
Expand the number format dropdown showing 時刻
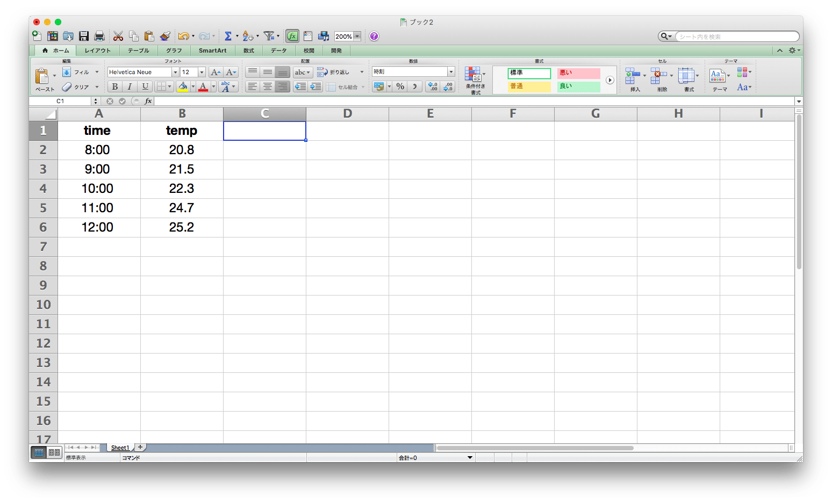click(x=450, y=72)
